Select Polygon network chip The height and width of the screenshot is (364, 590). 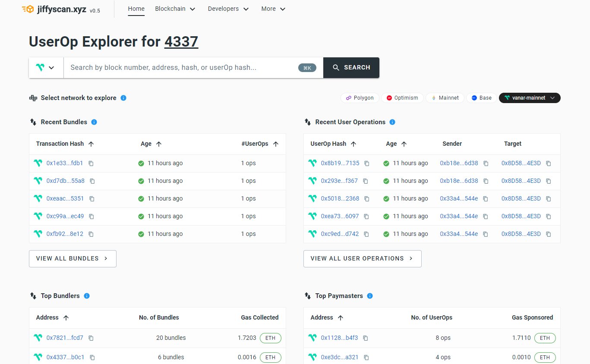click(x=360, y=98)
